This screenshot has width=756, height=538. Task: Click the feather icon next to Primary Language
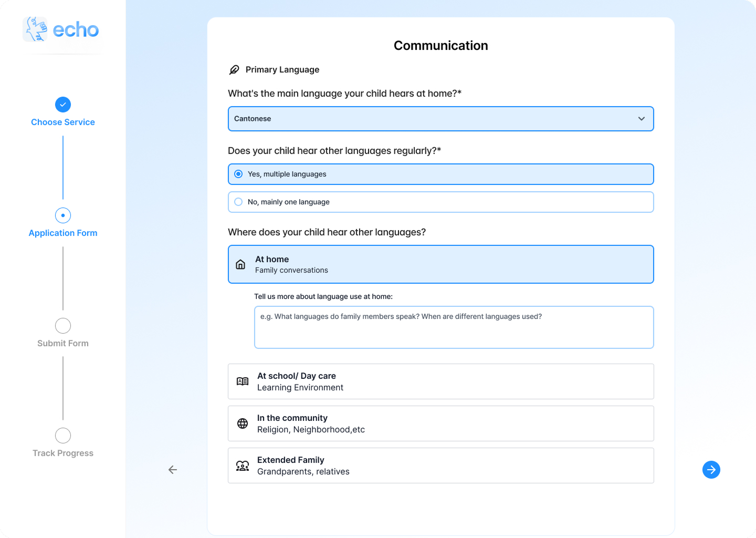(x=234, y=69)
